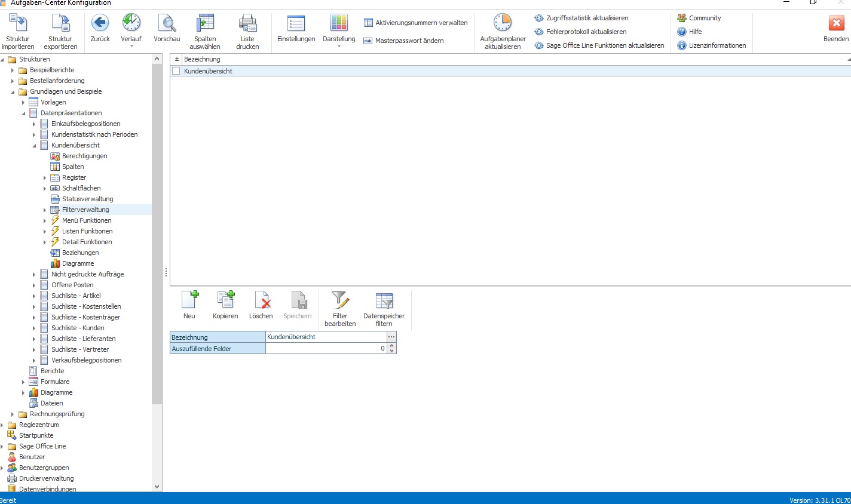851x504 pixels.
Task: Click Aufgabenplaner aktualisieren clock icon
Action: (x=503, y=23)
